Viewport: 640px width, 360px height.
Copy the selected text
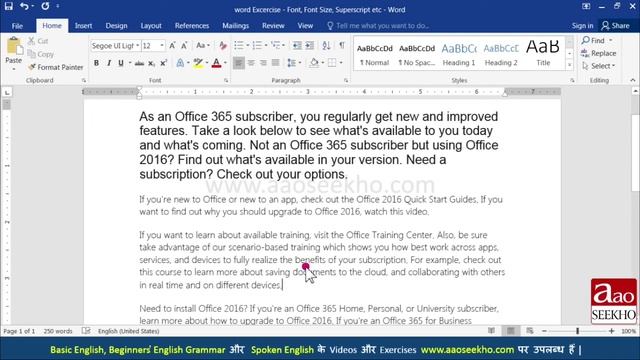tap(40, 54)
